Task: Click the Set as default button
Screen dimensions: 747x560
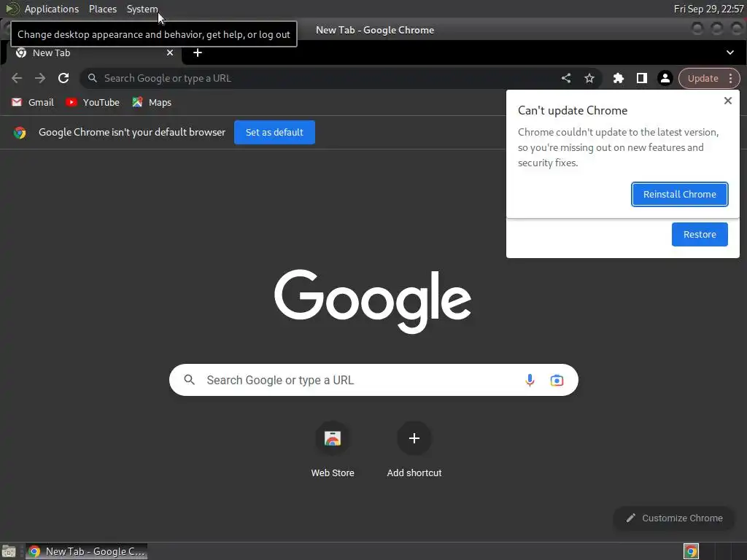Action: (x=274, y=133)
